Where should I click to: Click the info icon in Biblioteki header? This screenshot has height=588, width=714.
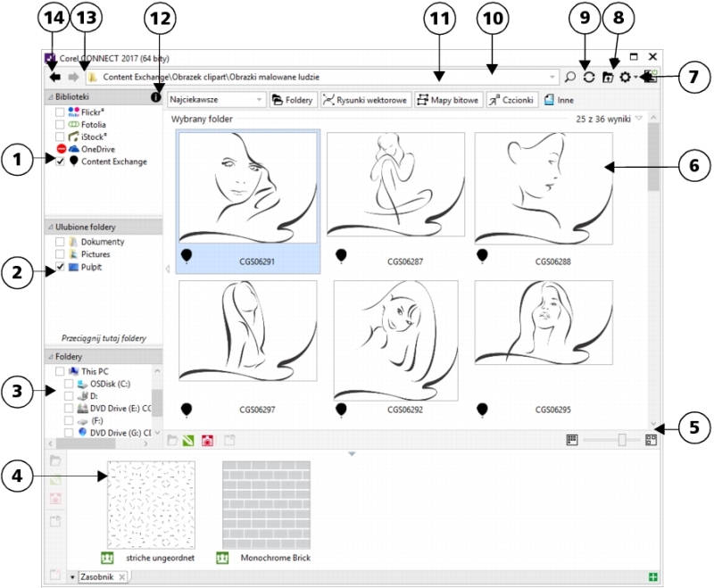pyautogui.click(x=155, y=96)
